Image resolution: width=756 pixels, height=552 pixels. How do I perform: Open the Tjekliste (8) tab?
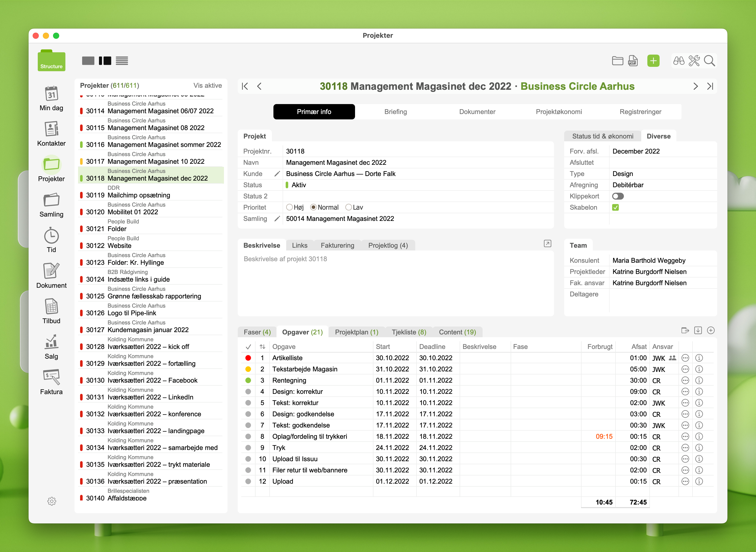(x=409, y=332)
